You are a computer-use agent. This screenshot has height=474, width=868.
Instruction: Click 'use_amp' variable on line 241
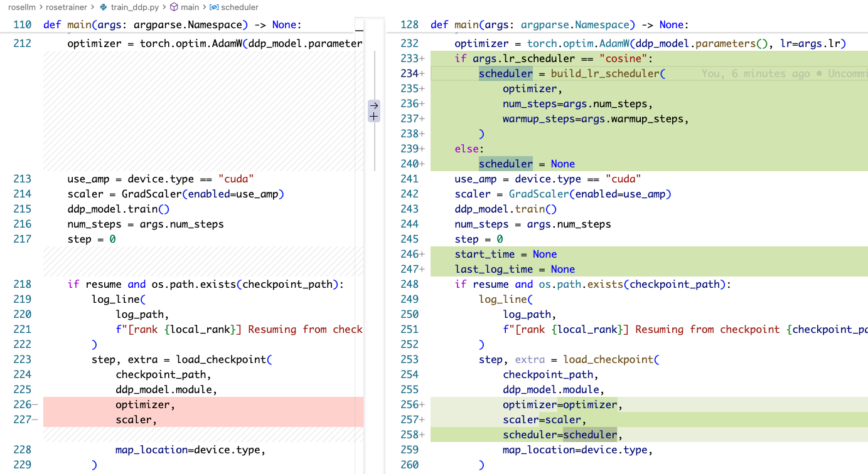coord(476,179)
